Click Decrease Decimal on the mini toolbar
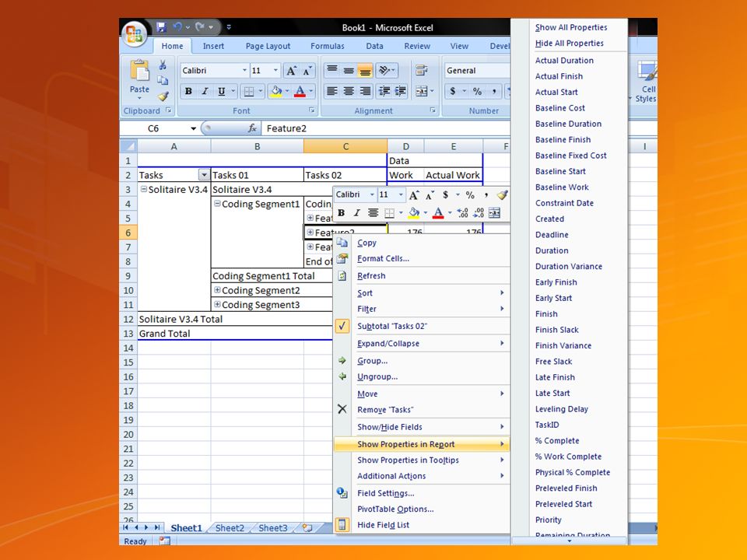This screenshot has height=560, width=747. coord(479,213)
